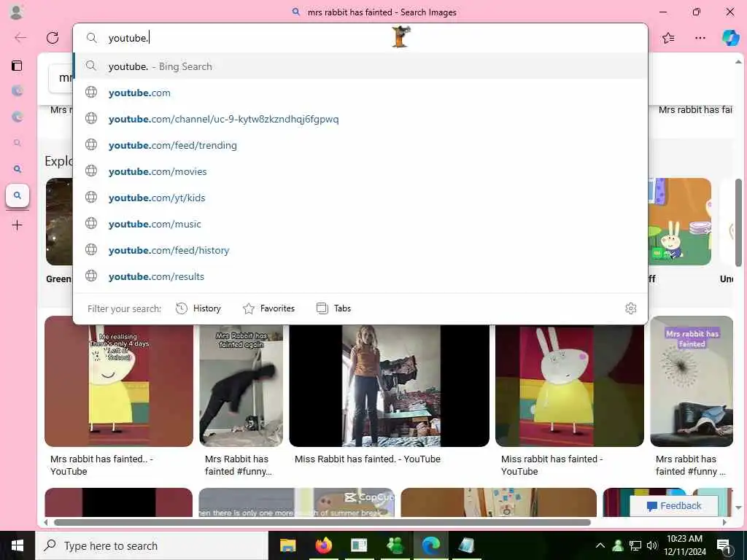Open 'Miss Rabbit has fainted. - YouTube' thumbnail
The width and height of the screenshot is (747, 560).
click(390, 386)
